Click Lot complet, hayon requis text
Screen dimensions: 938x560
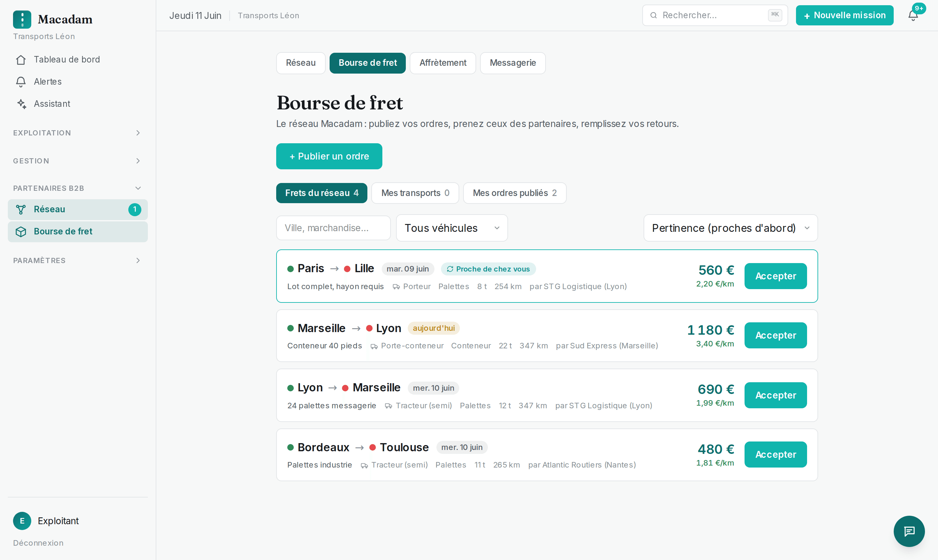(x=335, y=287)
